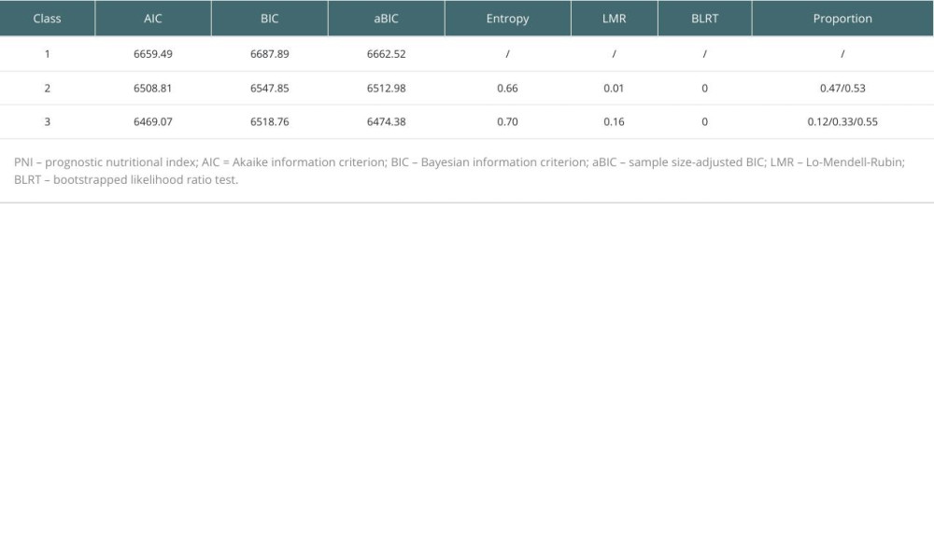Click the BIC column header

click(270, 19)
